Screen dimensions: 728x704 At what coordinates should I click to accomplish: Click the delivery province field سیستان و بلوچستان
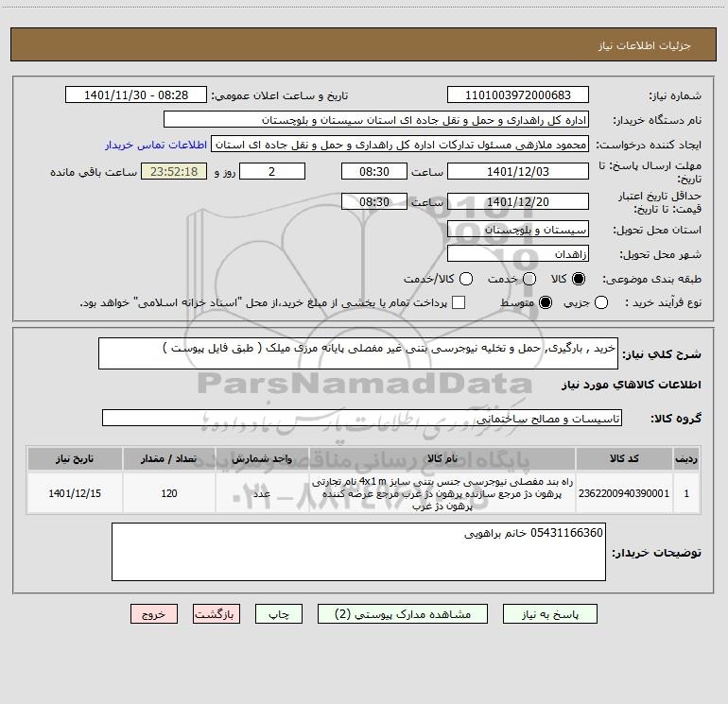pos(518,229)
